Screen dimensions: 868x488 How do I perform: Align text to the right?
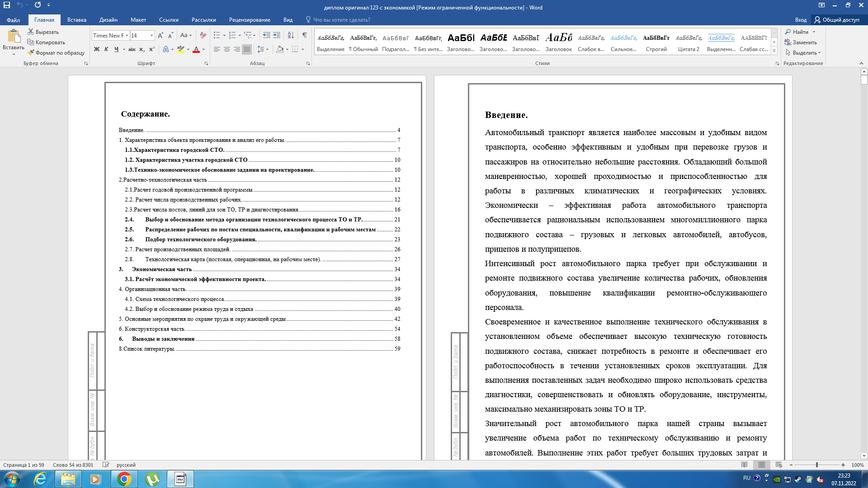click(x=237, y=49)
